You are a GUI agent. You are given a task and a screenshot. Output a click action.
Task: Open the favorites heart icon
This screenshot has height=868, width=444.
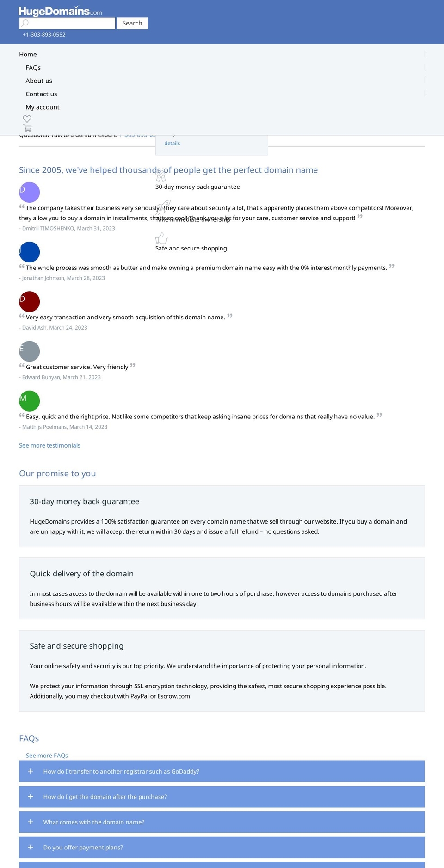pyautogui.click(x=27, y=119)
